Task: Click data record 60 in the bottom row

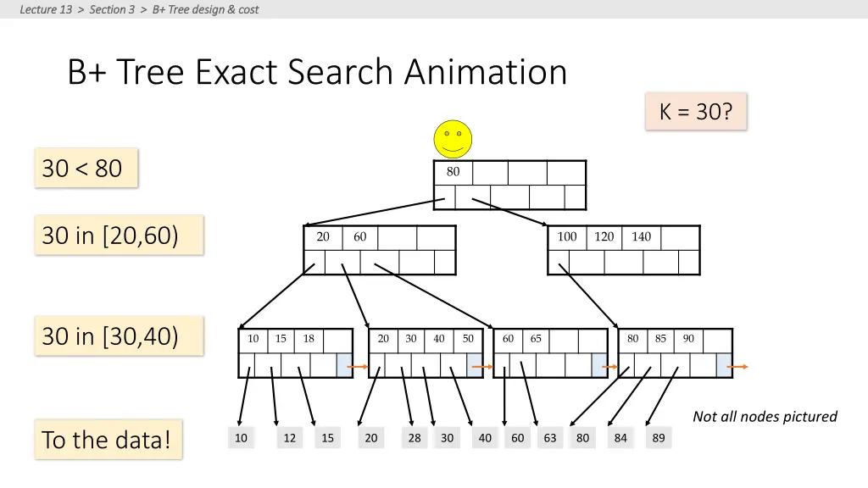Action: click(x=518, y=438)
